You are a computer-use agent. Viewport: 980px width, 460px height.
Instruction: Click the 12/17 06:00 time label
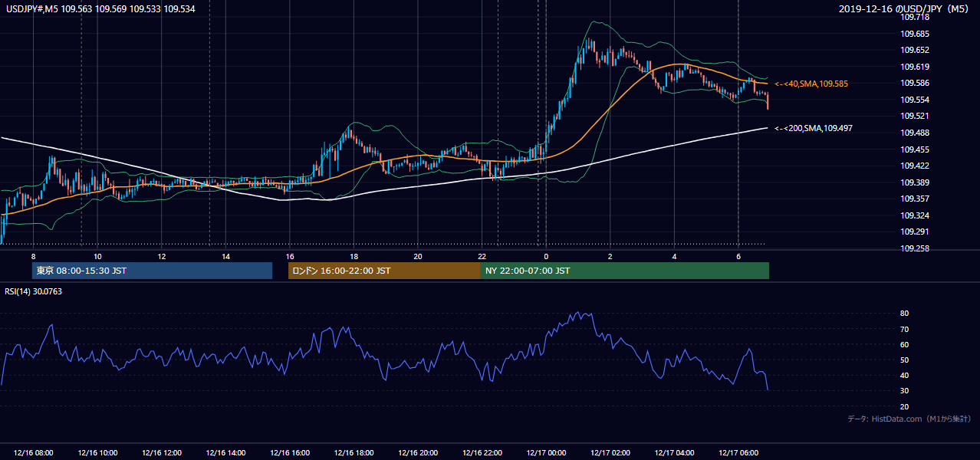pyautogui.click(x=738, y=453)
